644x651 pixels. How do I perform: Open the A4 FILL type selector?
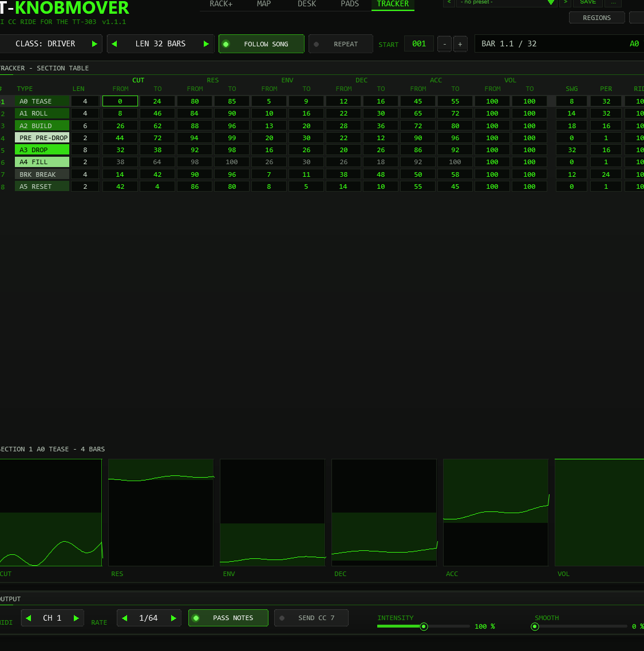pos(42,162)
